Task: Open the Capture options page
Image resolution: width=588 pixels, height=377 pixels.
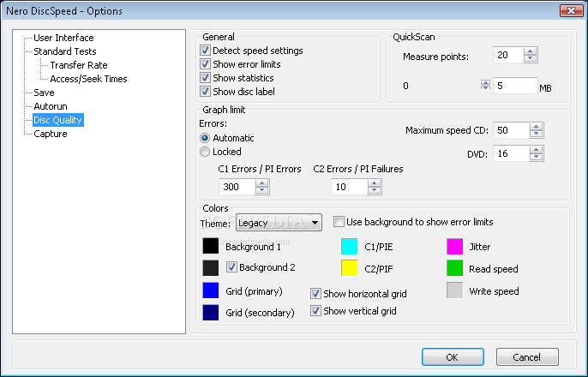Action: (x=51, y=134)
